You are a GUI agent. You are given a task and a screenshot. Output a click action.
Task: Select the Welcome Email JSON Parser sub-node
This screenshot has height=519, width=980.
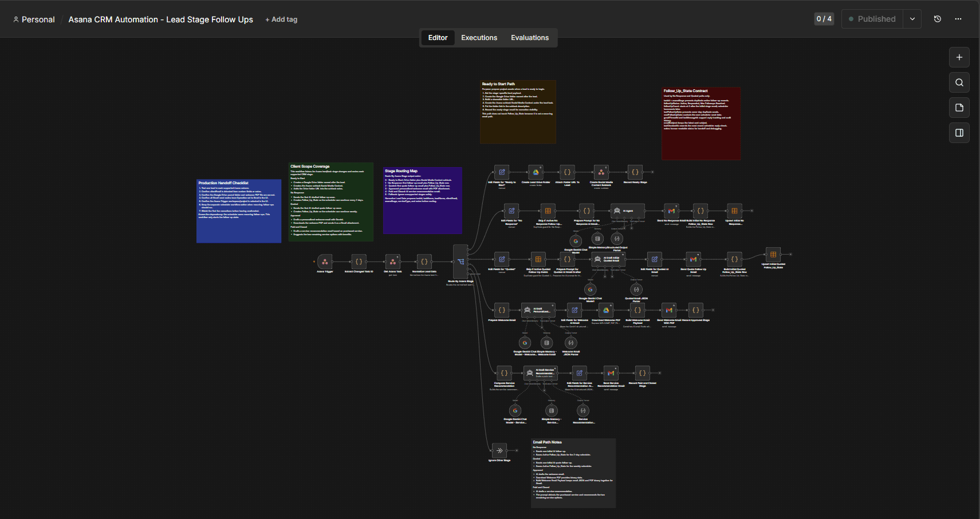coord(570,343)
